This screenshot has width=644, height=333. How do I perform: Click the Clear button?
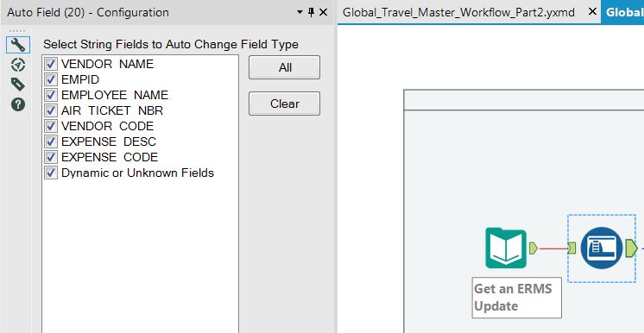tap(284, 104)
